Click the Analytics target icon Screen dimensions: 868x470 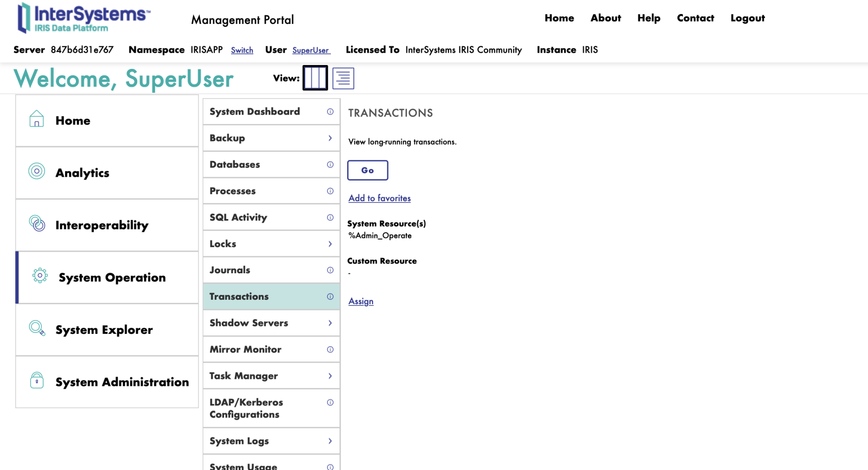[x=36, y=171]
